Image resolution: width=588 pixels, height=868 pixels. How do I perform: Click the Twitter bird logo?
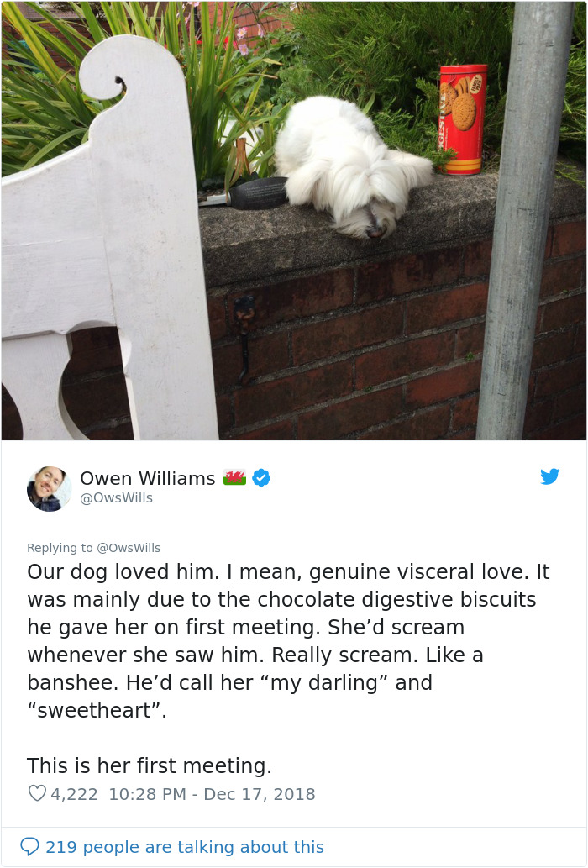[550, 476]
